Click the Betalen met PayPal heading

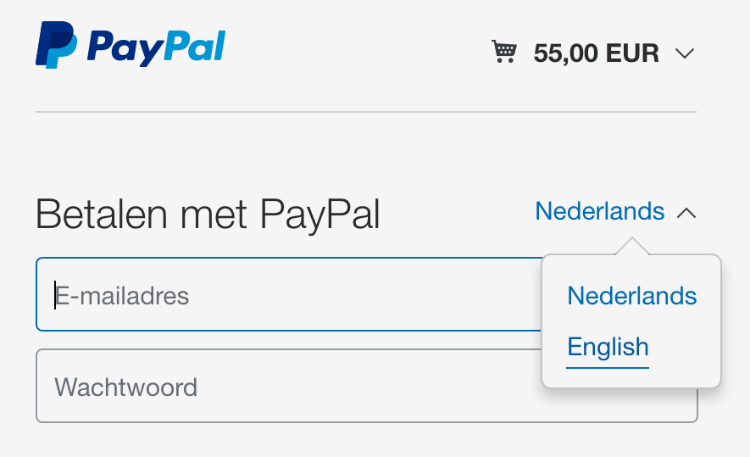point(208,215)
